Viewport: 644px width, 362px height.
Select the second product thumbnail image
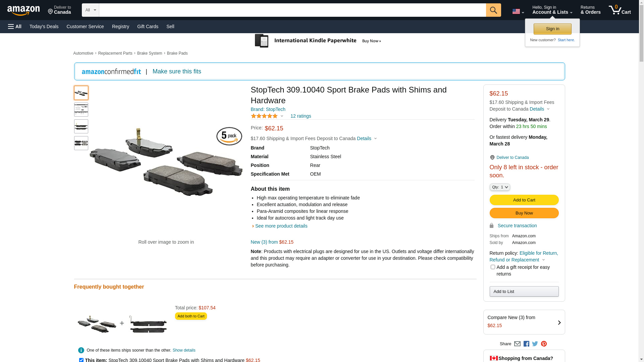click(x=81, y=110)
